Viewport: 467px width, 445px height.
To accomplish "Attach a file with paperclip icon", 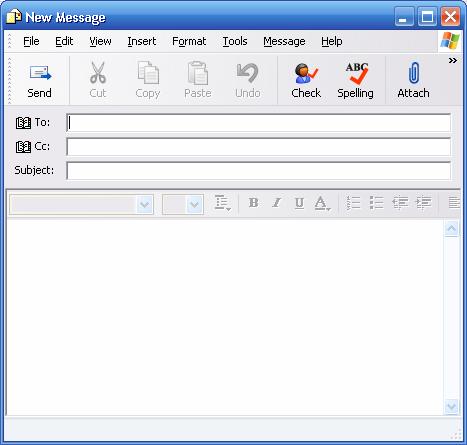I will tap(413, 81).
